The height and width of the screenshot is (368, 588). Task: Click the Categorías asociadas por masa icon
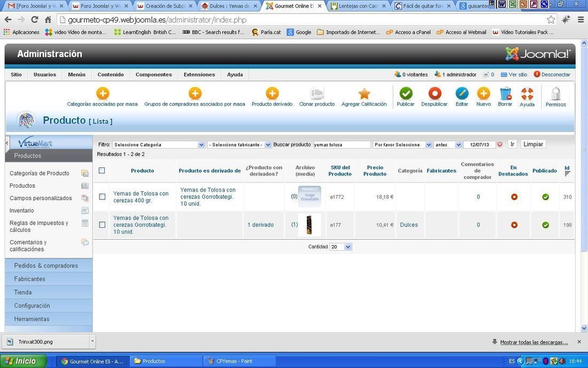point(103,94)
